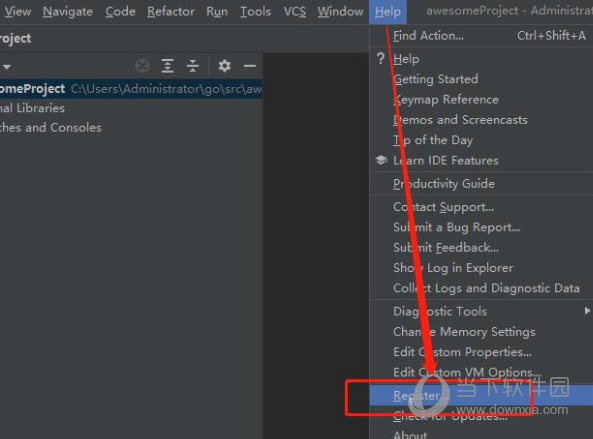The height and width of the screenshot is (439, 593).
Task: Open the Tools menu
Action: [x=256, y=12]
